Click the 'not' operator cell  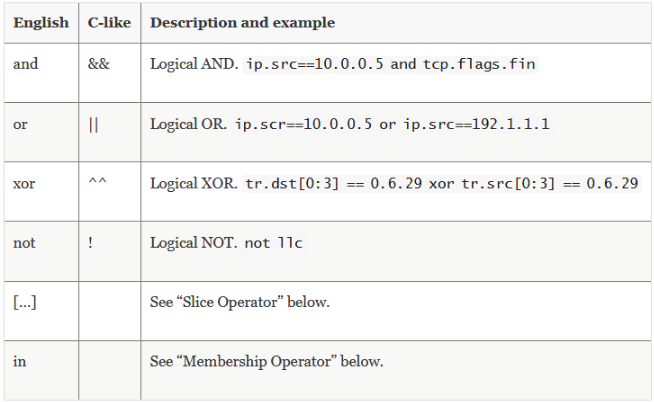[x=24, y=243]
